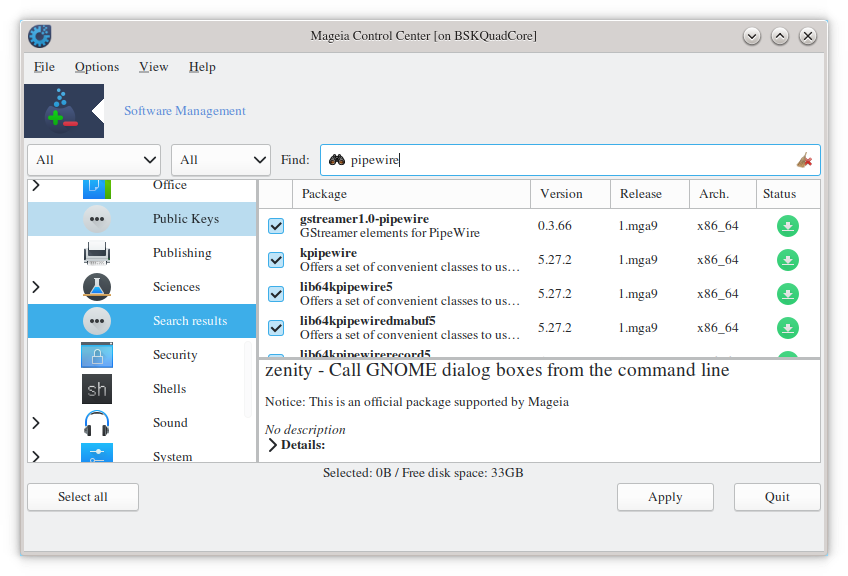Sort by the Release column header
Viewport: 848px width, 576px height.
coord(650,194)
